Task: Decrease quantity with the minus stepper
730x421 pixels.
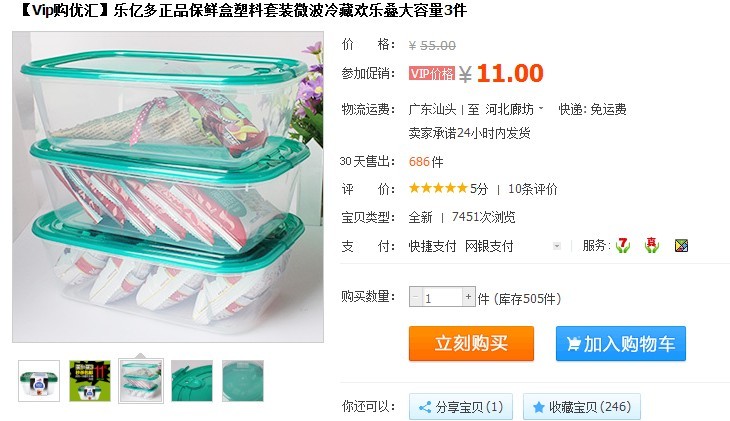Action: point(415,297)
